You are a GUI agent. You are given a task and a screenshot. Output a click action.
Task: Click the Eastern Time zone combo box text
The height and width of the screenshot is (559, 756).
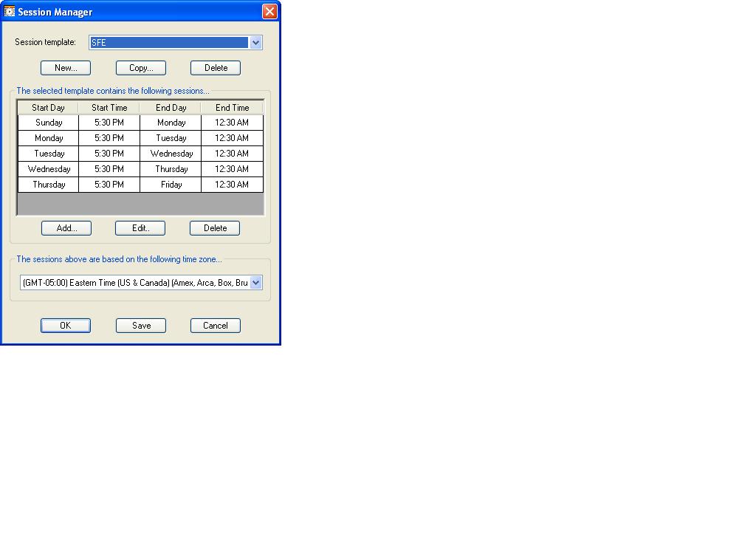pos(135,283)
